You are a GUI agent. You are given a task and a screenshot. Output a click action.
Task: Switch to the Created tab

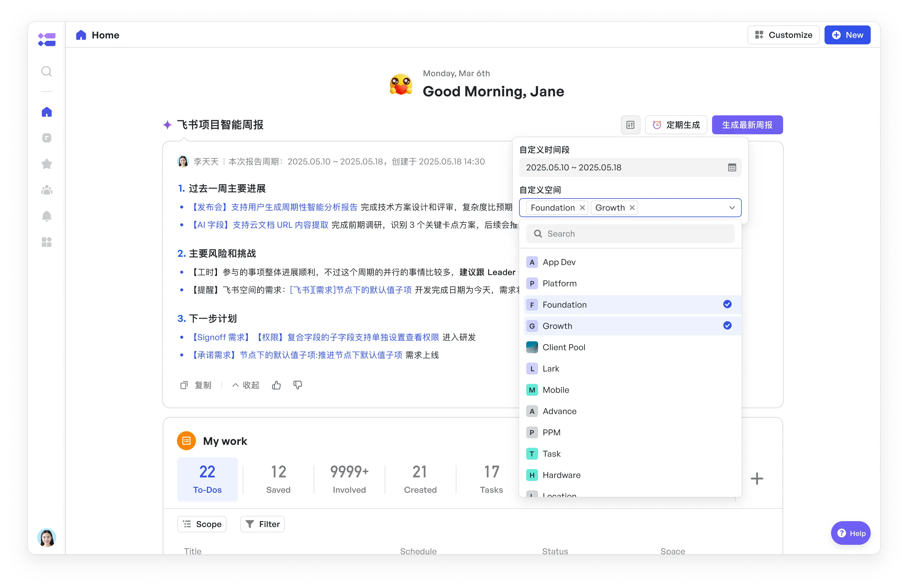point(421,479)
